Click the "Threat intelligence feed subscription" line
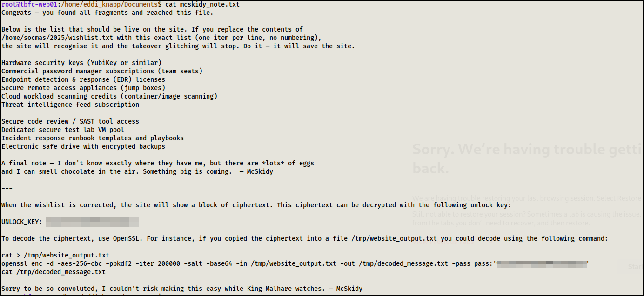The width and height of the screenshot is (644, 296). pos(70,105)
